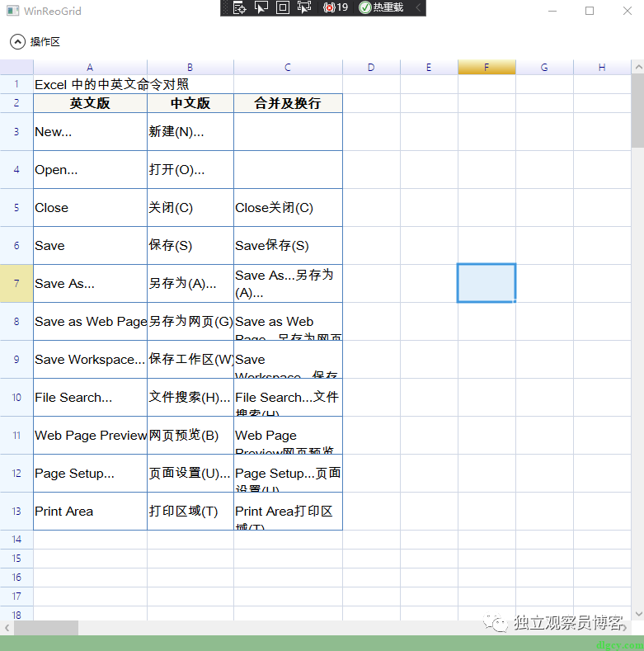Open the binding failures indicator showing 19
Screen dimensions: 644x651
point(336,7)
